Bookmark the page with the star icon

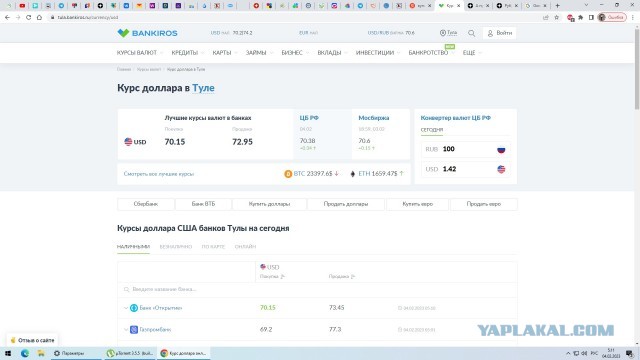(556, 18)
